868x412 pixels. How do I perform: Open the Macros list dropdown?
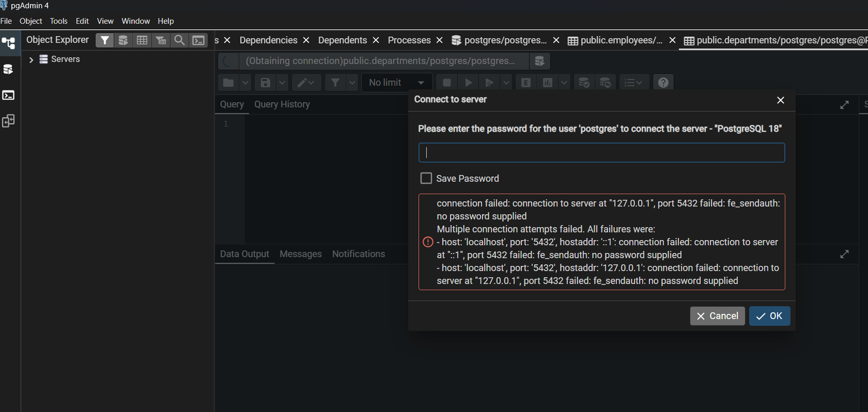coord(634,82)
